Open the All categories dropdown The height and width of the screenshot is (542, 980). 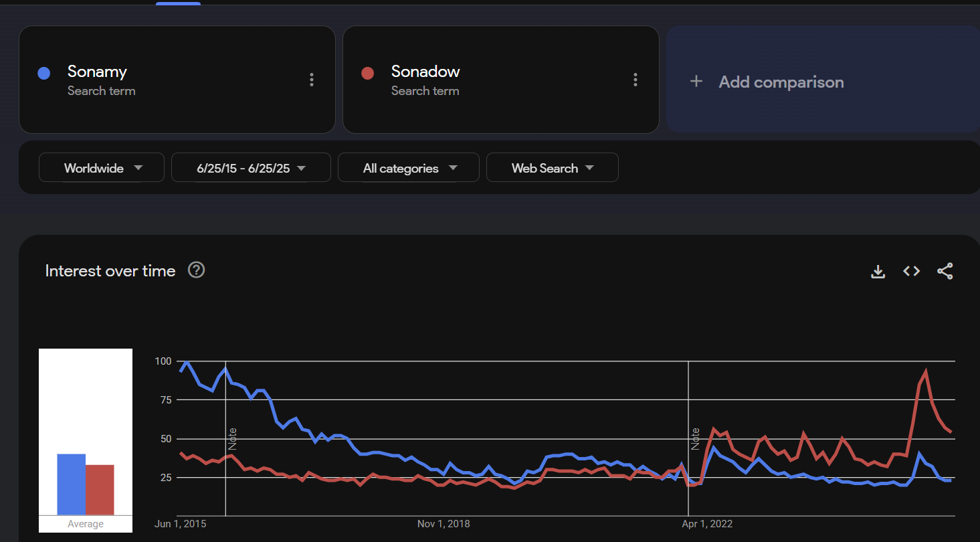[409, 167]
